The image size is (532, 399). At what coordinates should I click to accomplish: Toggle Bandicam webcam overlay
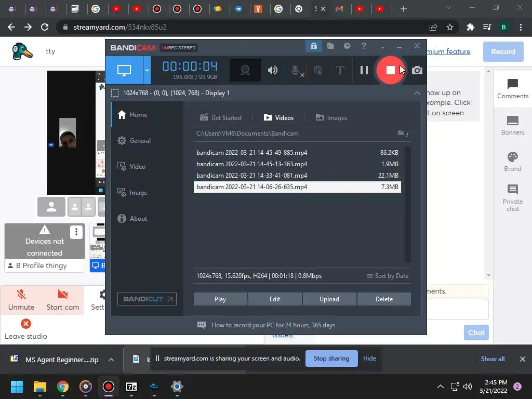245,70
